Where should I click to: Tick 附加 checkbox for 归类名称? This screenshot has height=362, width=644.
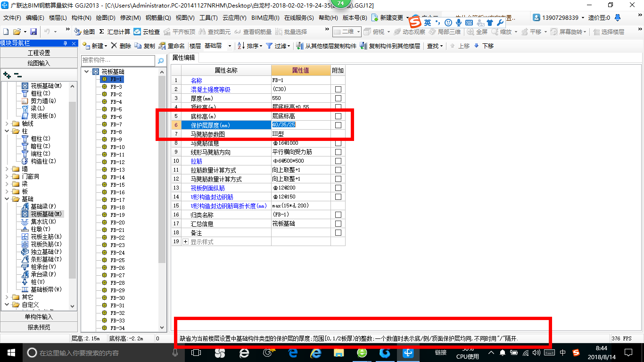(338, 214)
